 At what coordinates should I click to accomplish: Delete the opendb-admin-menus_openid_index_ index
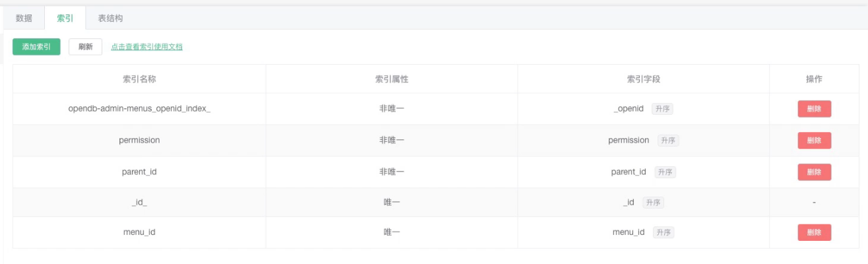pyautogui.click(x=814, y=109)
